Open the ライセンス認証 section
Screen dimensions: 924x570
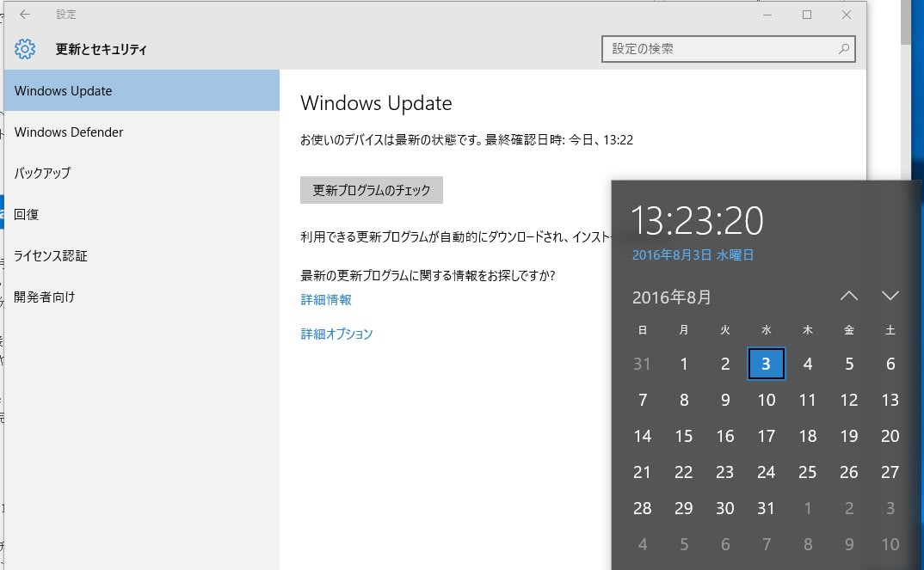[x=141, y=255]
